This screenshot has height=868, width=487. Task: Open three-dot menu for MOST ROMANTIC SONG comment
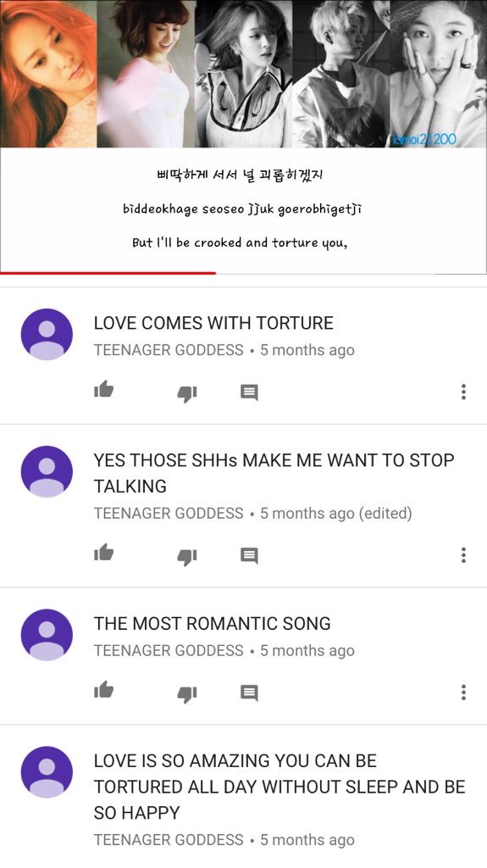pos(463,692)
